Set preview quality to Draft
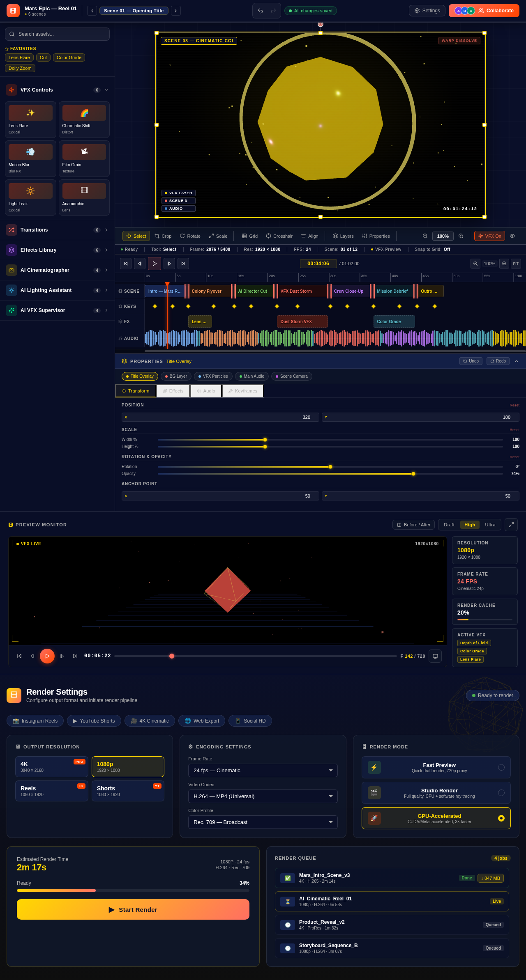The height and width of the screenshot is (980, 526). point(449,525)
